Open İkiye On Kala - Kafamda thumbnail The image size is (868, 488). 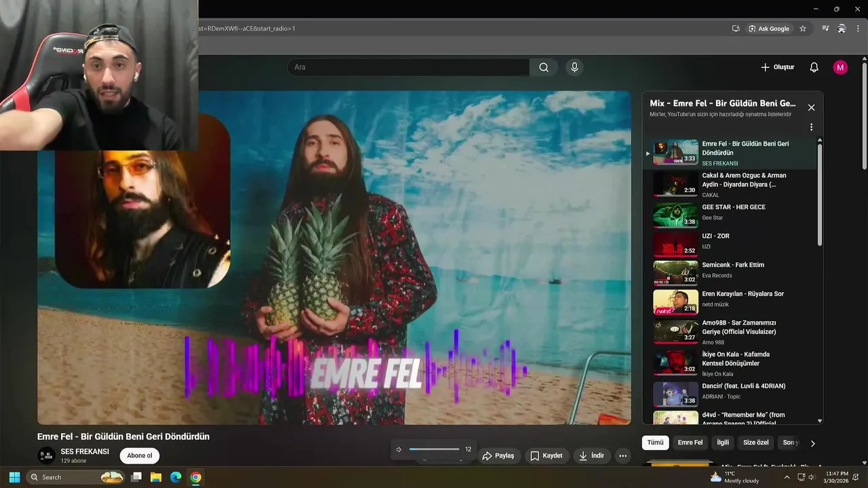675,362
